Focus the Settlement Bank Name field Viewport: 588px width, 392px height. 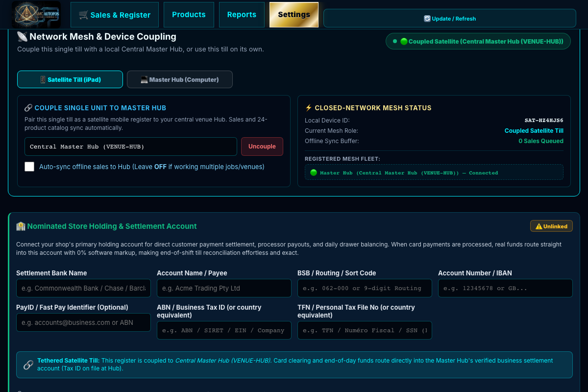coord(83,288)
